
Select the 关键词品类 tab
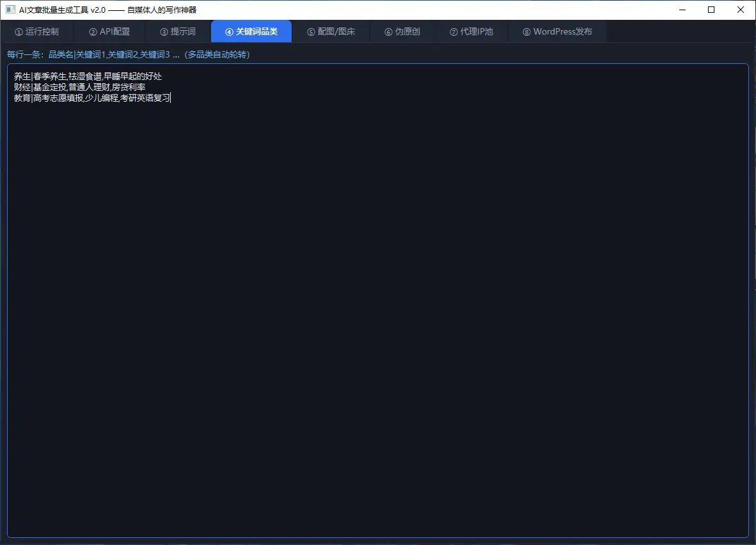tap(251, 31)
